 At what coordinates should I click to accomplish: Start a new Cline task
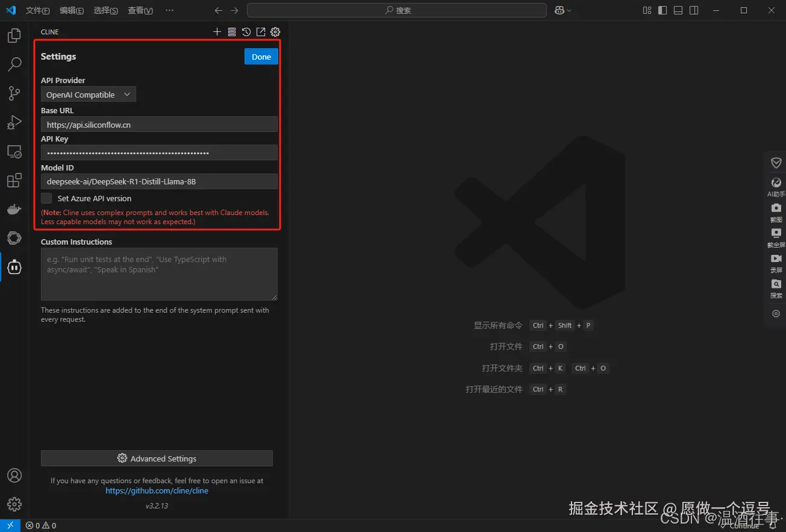[x=217, y=31]
